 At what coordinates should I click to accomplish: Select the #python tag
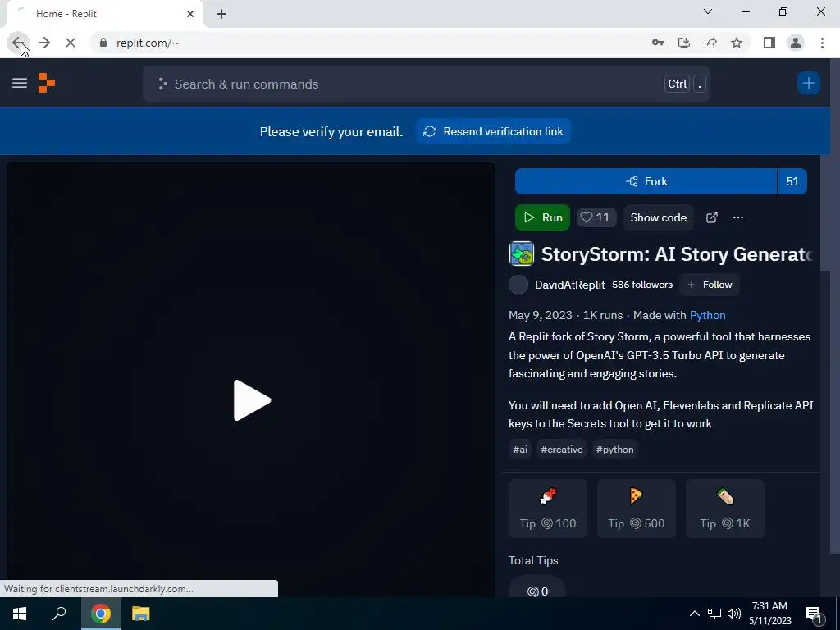pyautogui.click(x=614, y=450)
